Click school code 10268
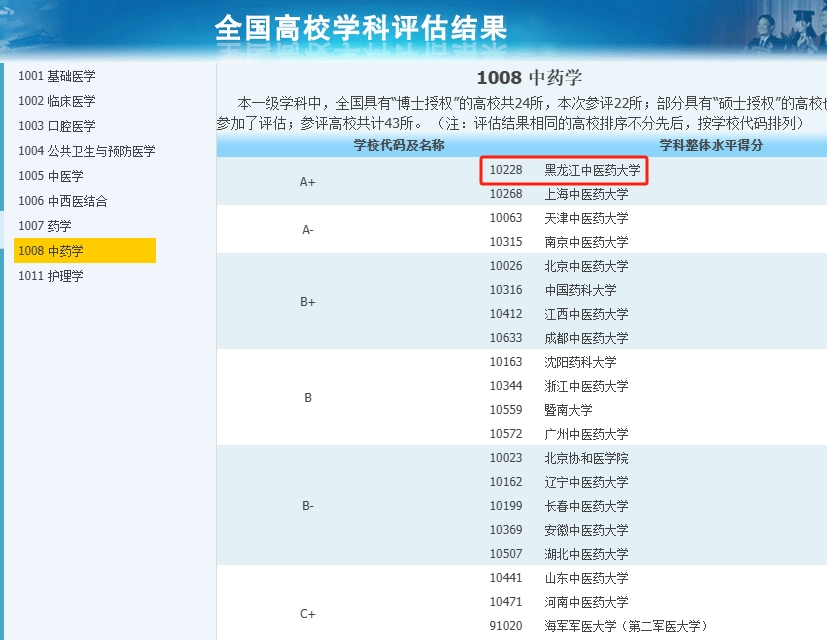Viewport: 827px width, 640px height. coord(506,194)
